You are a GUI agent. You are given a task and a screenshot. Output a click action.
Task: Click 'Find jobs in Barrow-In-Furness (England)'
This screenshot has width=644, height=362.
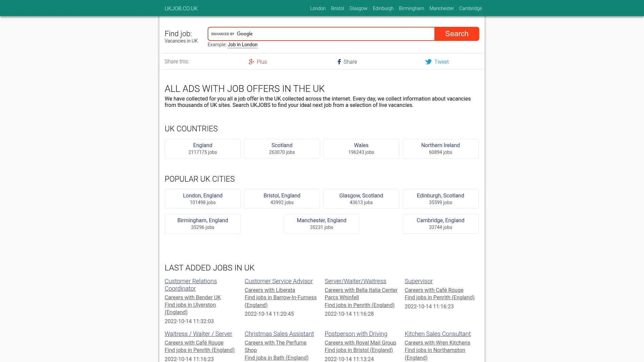(280, 301)
